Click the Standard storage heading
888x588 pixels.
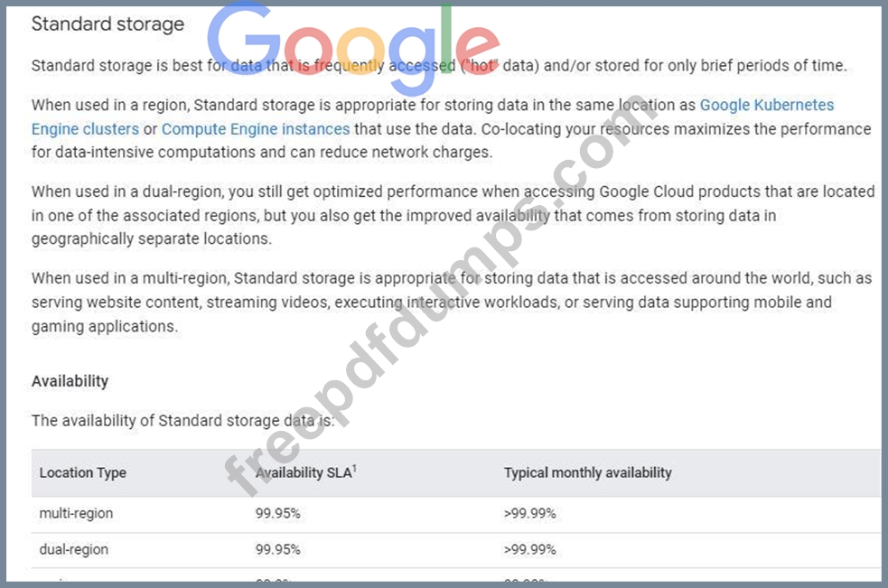[x=107, y=24]
